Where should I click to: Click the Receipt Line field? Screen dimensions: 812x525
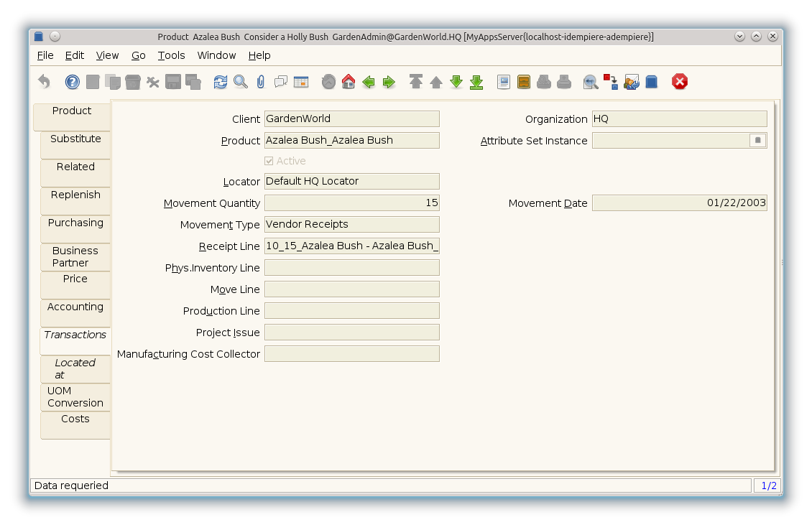tap(351, 246)
